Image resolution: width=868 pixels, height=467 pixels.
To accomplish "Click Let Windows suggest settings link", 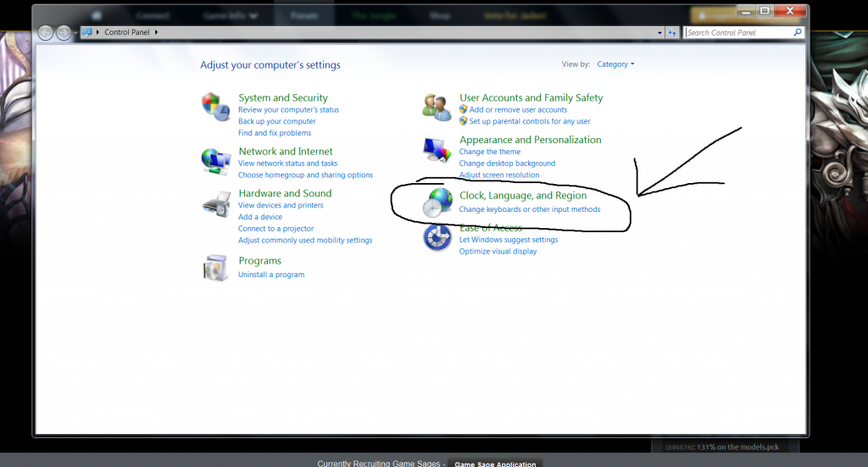I will (509, 240).
